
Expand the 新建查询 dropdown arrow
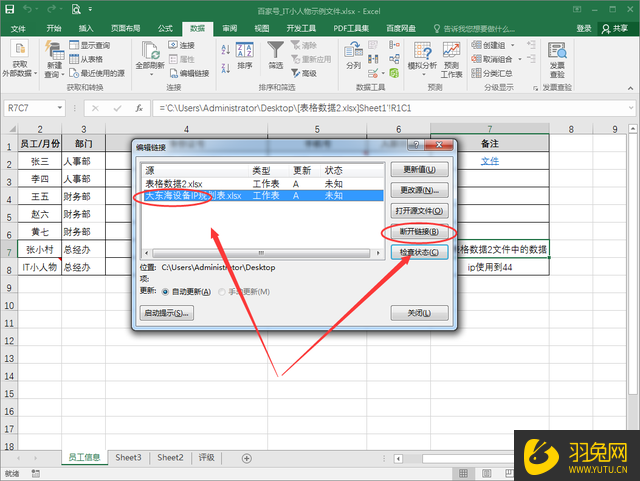[x=62, y=75]
